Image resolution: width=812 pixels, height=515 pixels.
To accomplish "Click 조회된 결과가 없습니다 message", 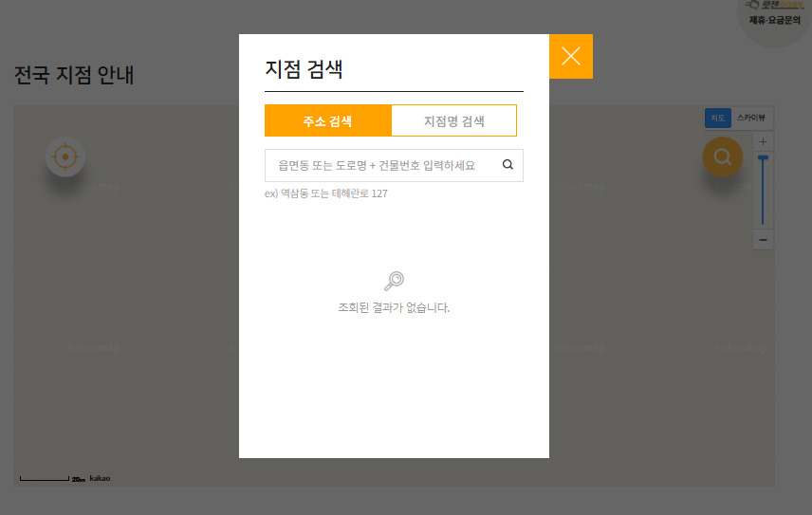I will [x=394, y=307].
